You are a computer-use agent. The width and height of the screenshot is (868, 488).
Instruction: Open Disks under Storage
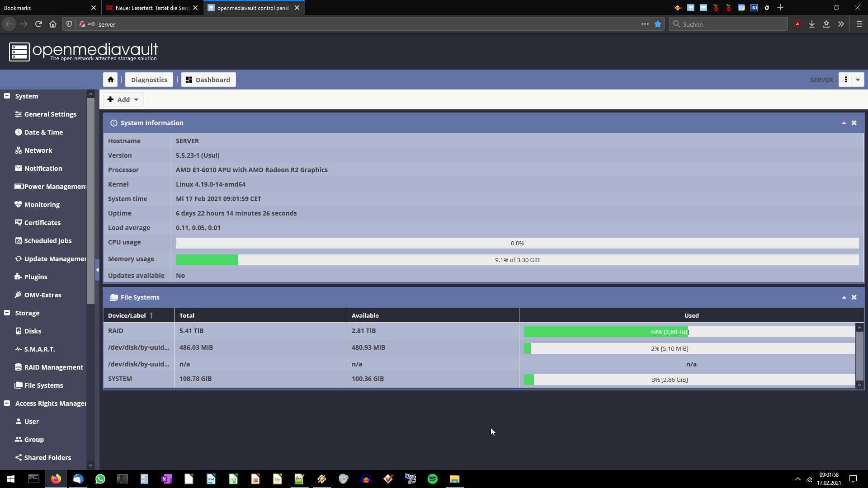coord(28,331)
